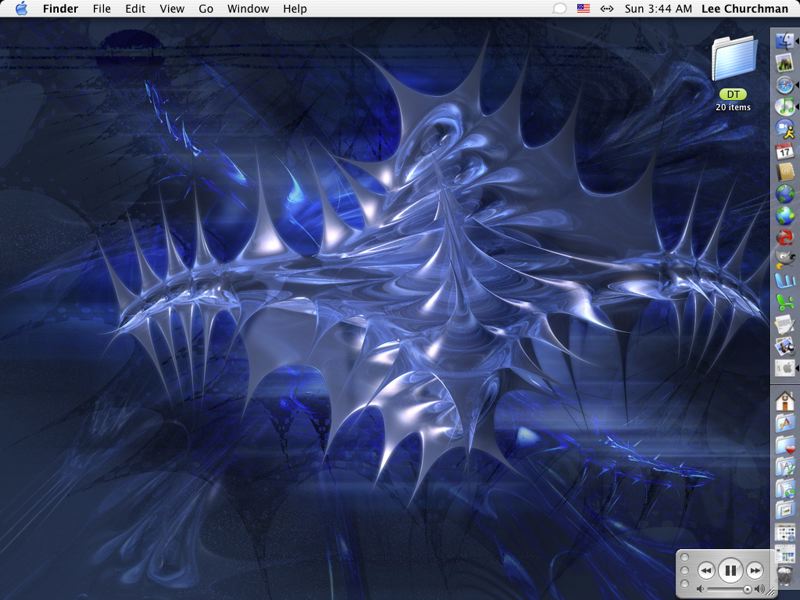
Task: Adjust the mini player volume slider
Action: [x=746, y=590]
